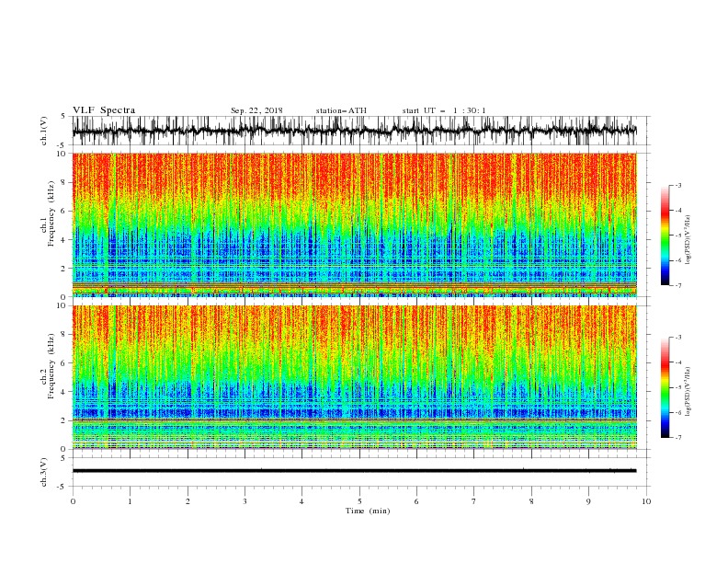This screenshot has height=563, width=728.
Task: Click the '8' kHz tick of ch.1 panel
Action: pyautogui.click(x=64, y=182)
